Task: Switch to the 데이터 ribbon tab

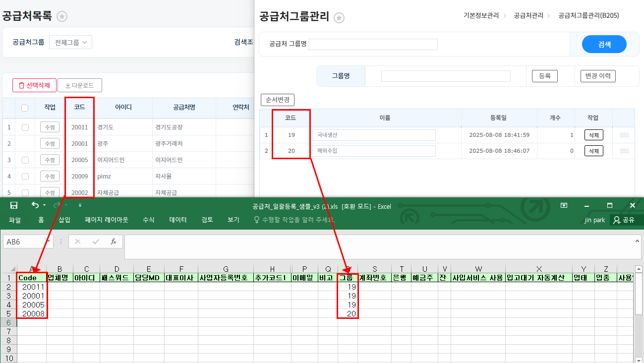Action: click(x=178, y=220)
